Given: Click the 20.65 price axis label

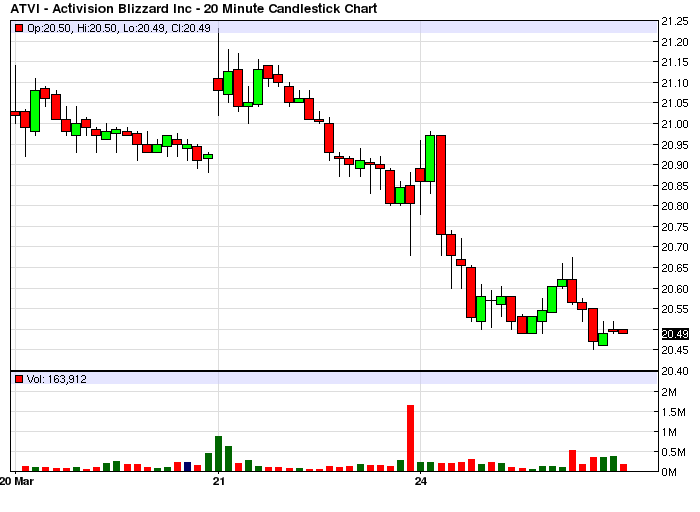Looking at the screenshot, I should coord(675,268).
